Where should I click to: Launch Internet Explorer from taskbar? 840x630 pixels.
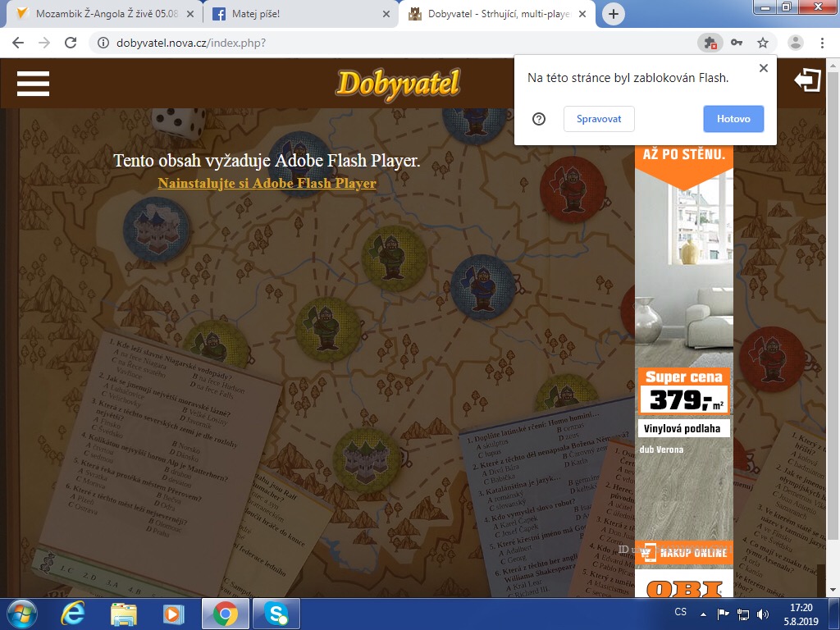point(72,614)
